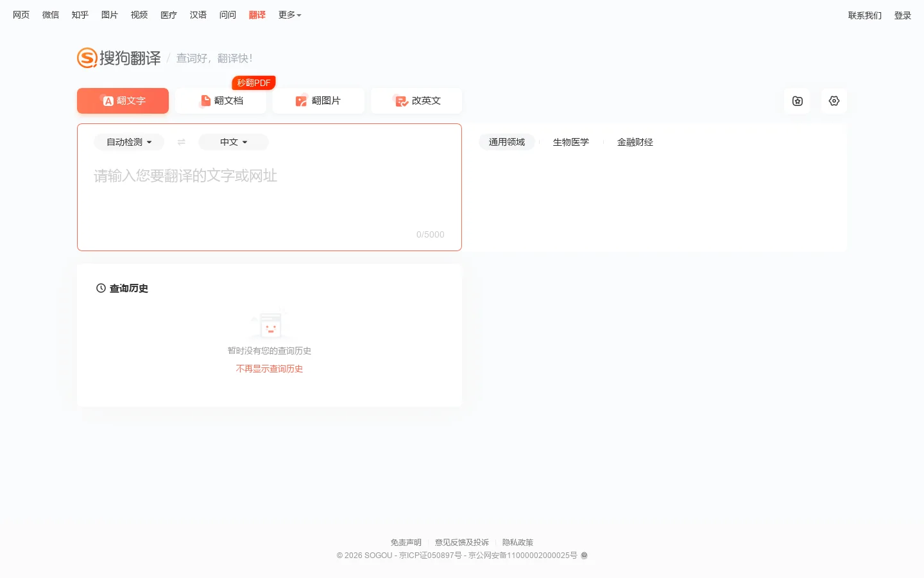Image resolution: width=924 pixels, height=578 pixels.
Task: Click the 京公网安备11000002000025号 link
Action: tap(523, 556)
